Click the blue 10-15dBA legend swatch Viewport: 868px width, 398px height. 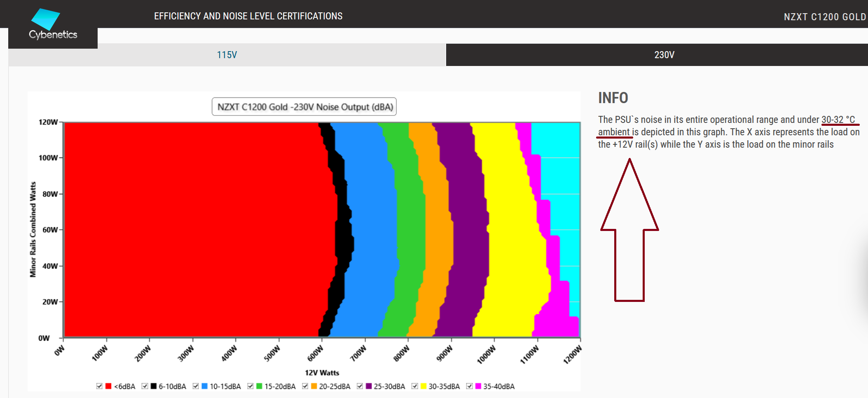tap(205, 386)
